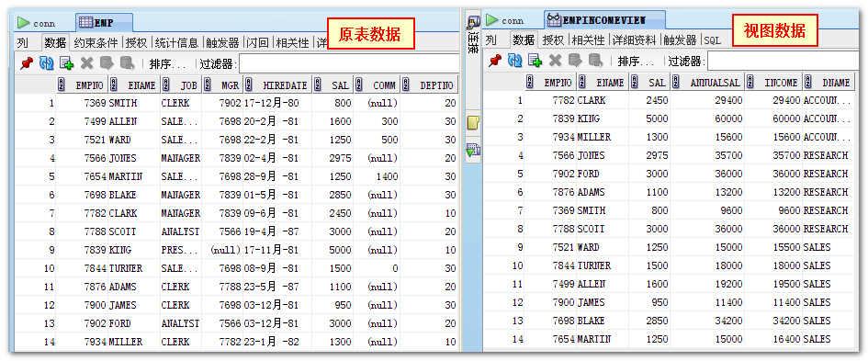Click the green arrow icon in middle strip
Viewport: 868px width, 361px height.
pyautogui.click(x=473, y=151)
